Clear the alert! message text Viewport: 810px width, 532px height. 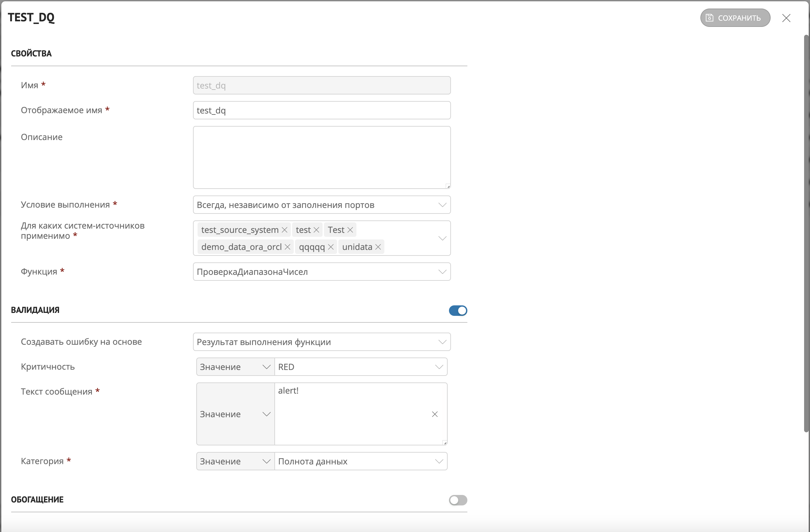[x=435, y=414]
